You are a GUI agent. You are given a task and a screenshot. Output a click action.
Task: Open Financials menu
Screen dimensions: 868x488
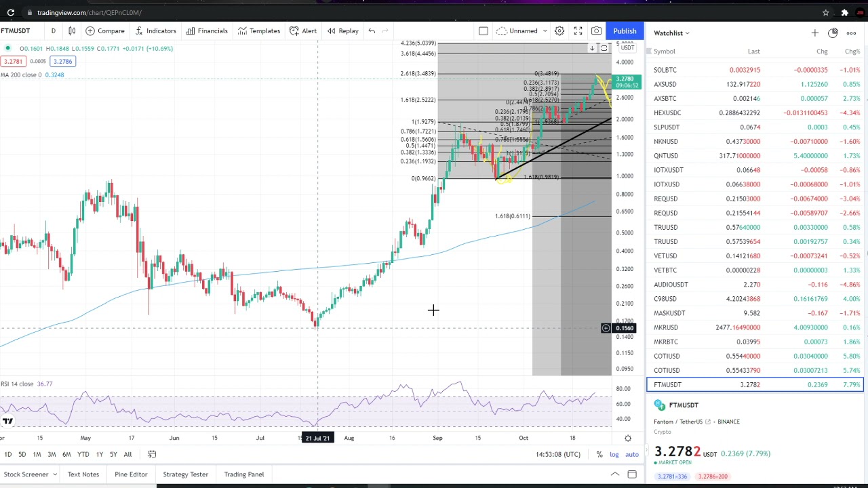(207, 30)
